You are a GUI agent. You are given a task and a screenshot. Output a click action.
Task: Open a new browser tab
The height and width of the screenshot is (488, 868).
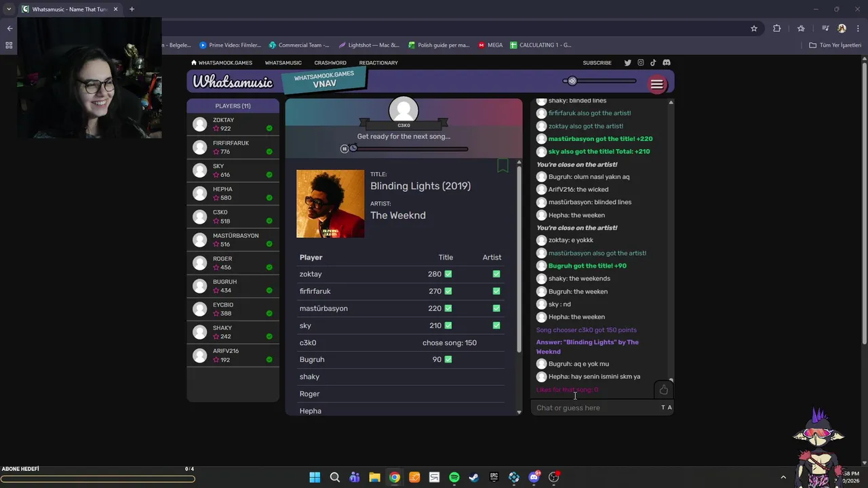(132, 9)
